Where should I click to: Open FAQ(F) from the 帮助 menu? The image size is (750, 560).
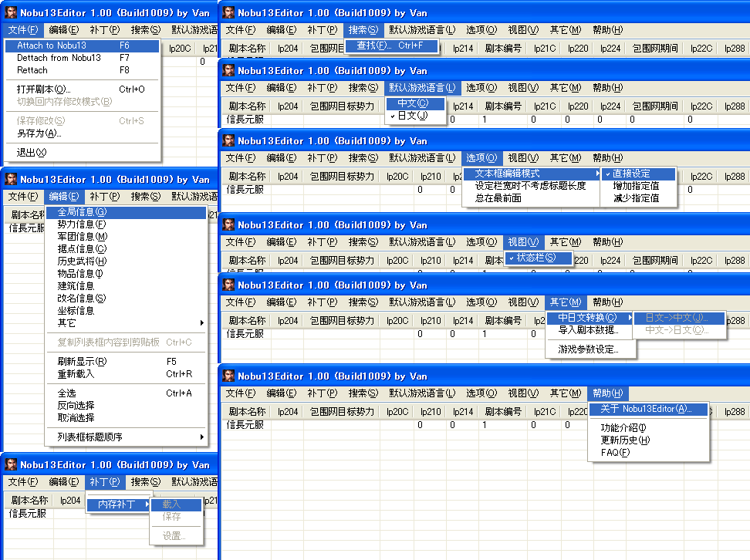click(x=648, y=453)
